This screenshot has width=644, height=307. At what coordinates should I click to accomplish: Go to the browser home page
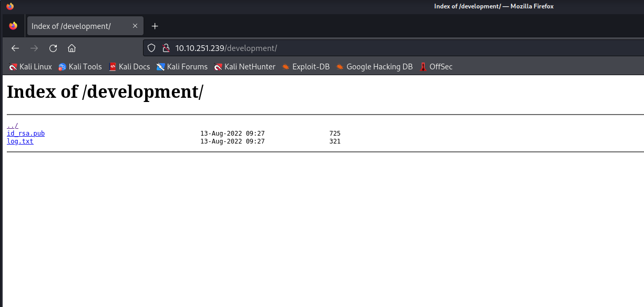tap(72, 48)
